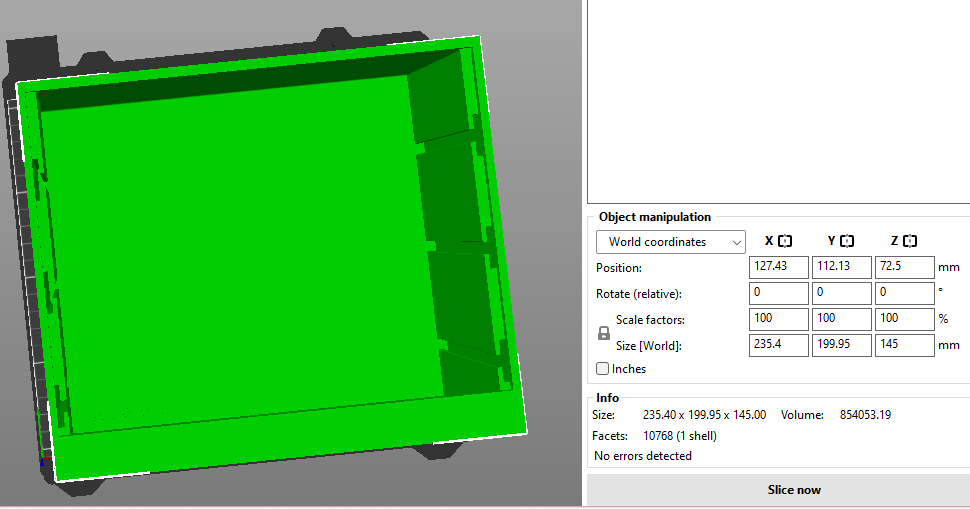The image size is (970, 509).
Task: Click the Position Y field showing 112.13
Action: (841, 268)
